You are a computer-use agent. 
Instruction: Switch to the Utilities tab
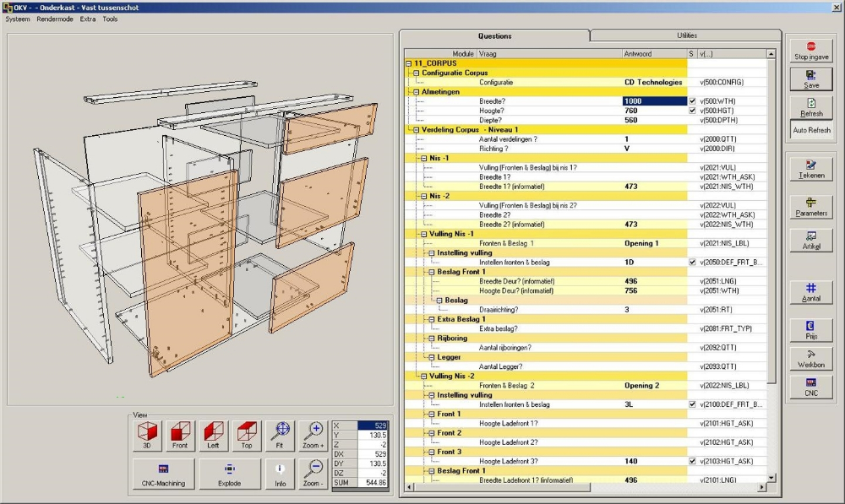coord(686,35)
